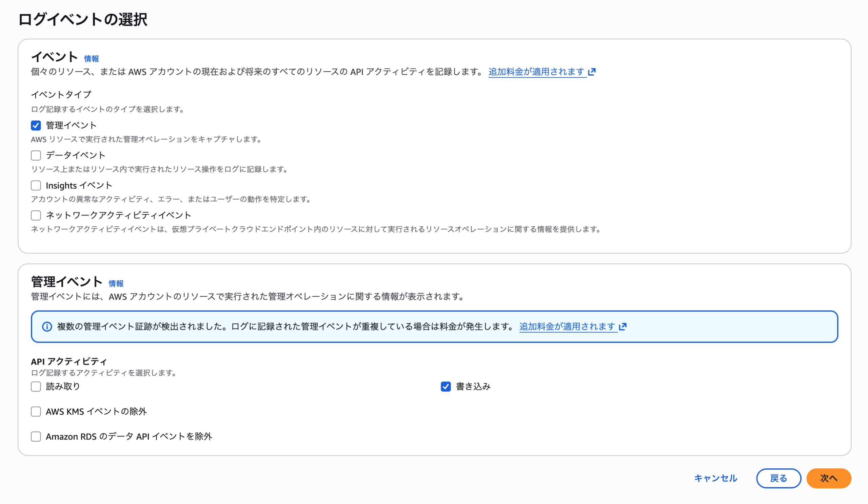This screenshot has height=504, width=868.
Task: Click the API アクティビティ heading
Action: (69, 361)
